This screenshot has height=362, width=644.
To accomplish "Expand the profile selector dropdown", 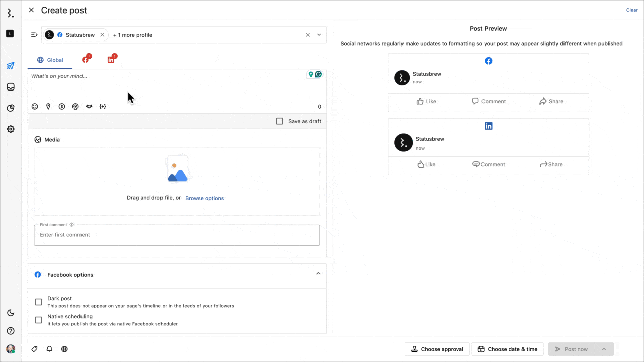I will coord(319,35).
